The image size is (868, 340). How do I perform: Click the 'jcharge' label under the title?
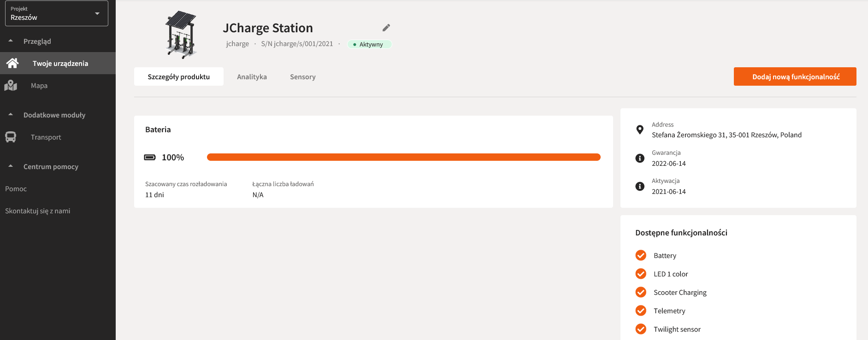[237, 44]
